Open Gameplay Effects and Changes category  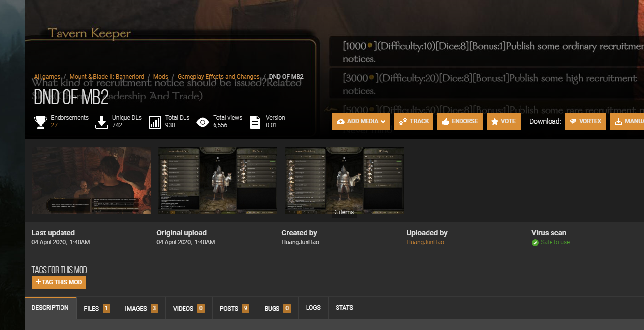click(x=218, y=77)
